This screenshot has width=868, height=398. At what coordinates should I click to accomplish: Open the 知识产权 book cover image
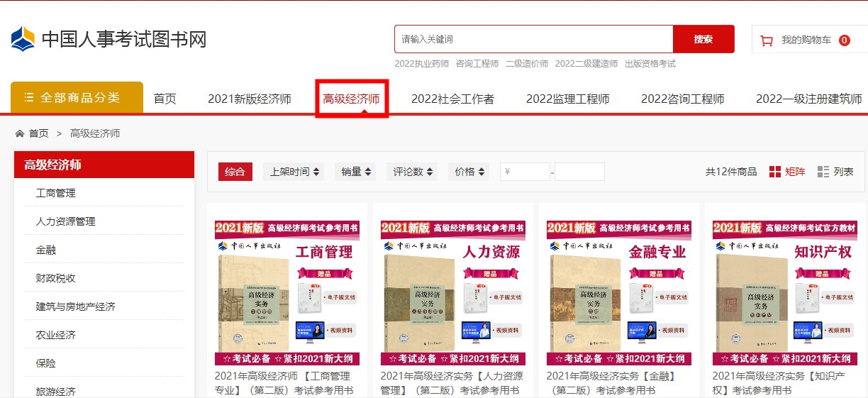click(785, 292)
